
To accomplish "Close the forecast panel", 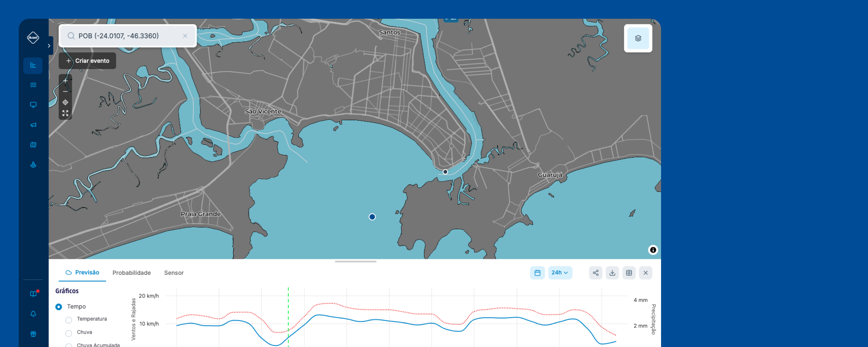I will point(645,273).
